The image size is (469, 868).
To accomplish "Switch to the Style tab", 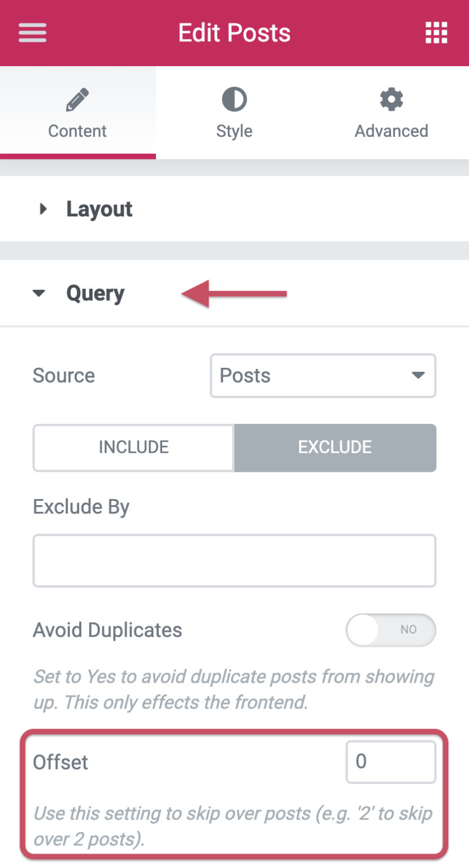I will (x=234, y=113).
